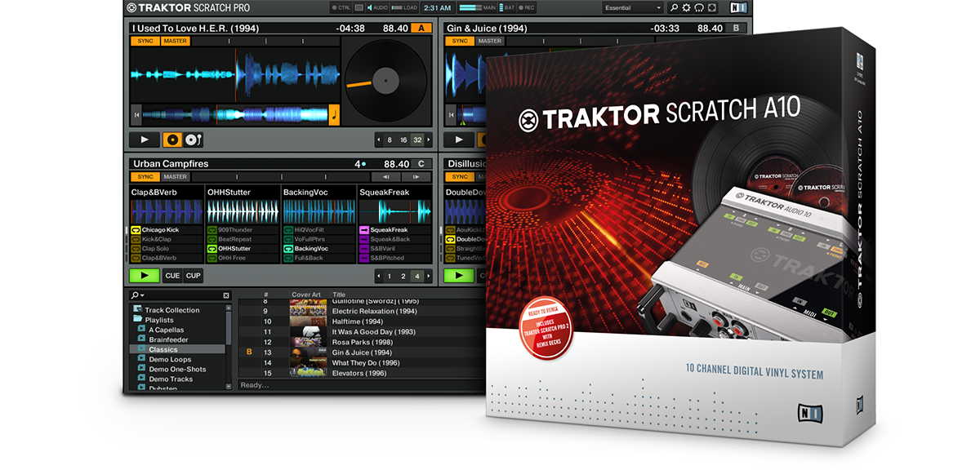Select the Chicago Kick sample cell icon
980x470 pixels.
coord(135,231)
